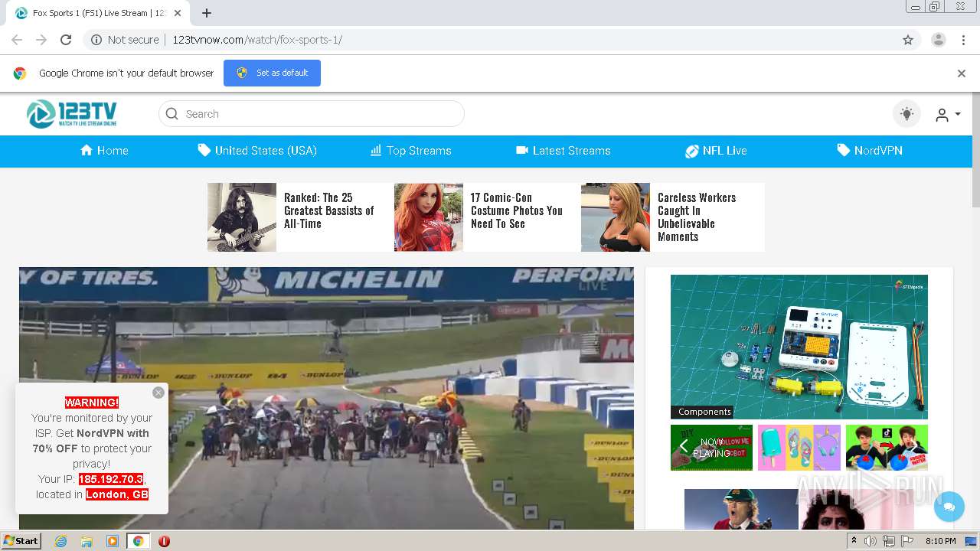Select the popsicle and flip-flops video thumbnail
The height and width of the screenshot is (551, 980).
tap(799, 447)
